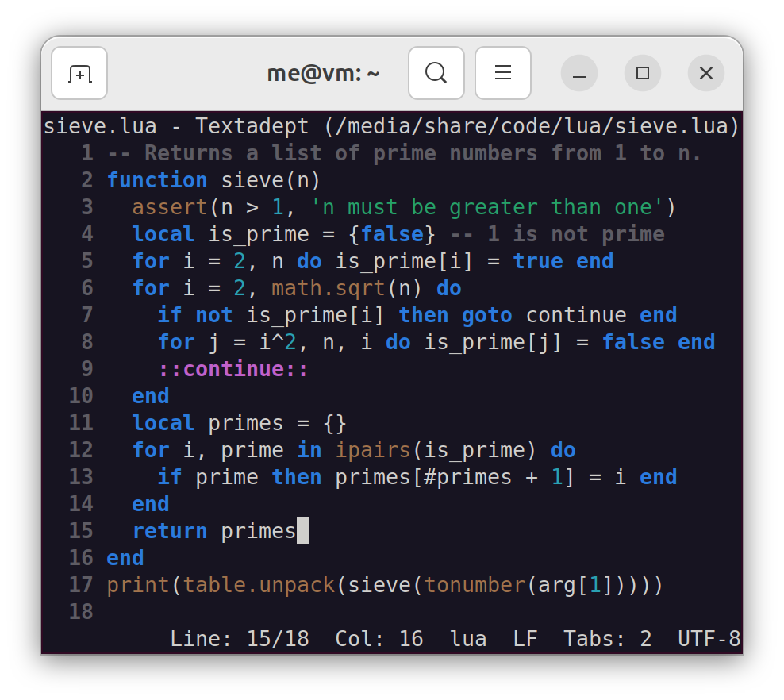Open the hamburger menu
The height and width of the screenshot is (700, 784).
pos(503,74)
